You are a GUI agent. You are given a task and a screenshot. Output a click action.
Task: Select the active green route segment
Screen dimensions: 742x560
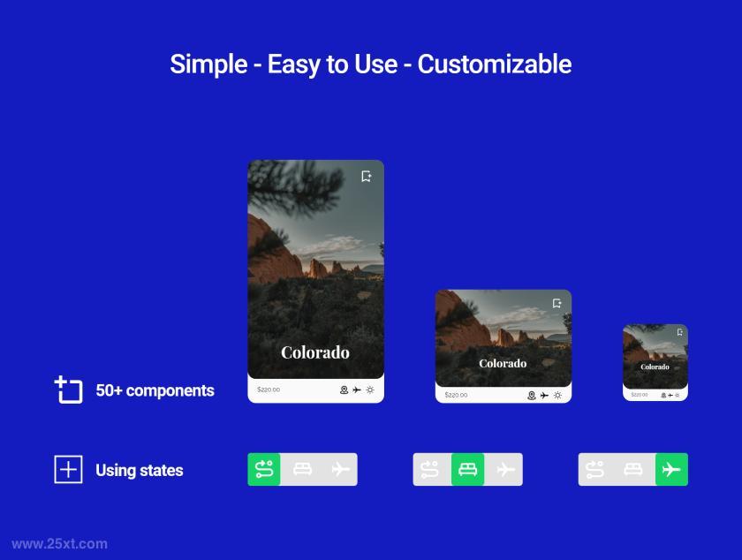(264, 470)
